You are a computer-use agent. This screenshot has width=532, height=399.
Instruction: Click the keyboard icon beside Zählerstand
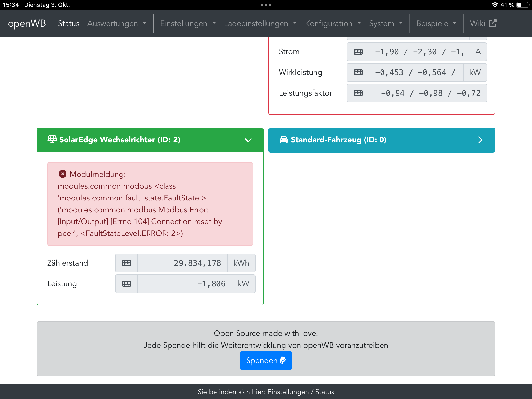(126, 263)
